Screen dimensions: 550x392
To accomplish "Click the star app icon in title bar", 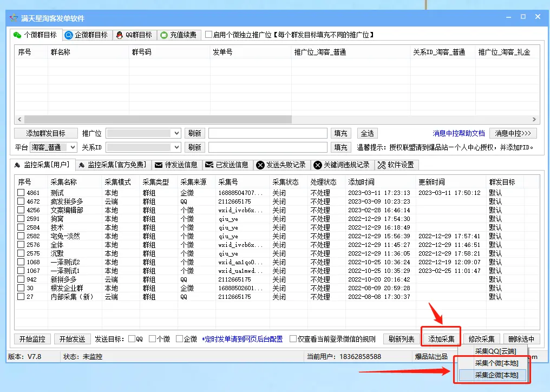I will coord(14,18).
